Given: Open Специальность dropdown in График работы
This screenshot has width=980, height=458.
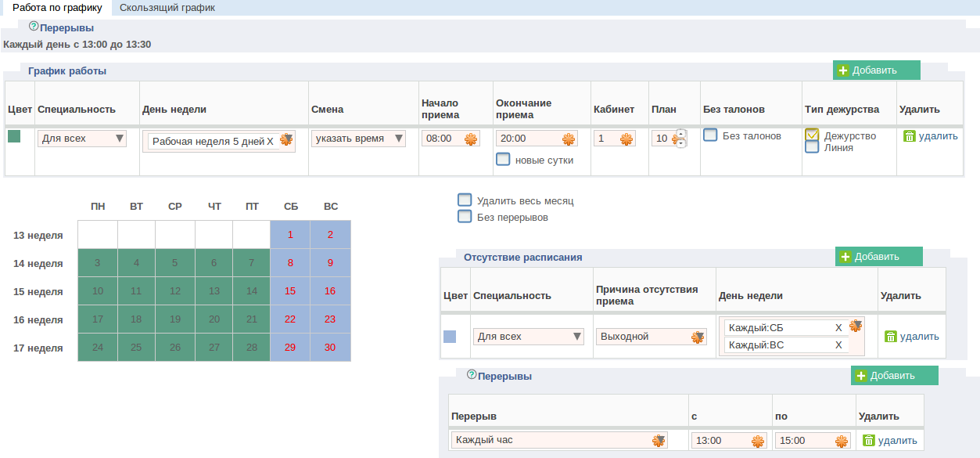Looking at the screenshot, I should [x=82, y=139].
